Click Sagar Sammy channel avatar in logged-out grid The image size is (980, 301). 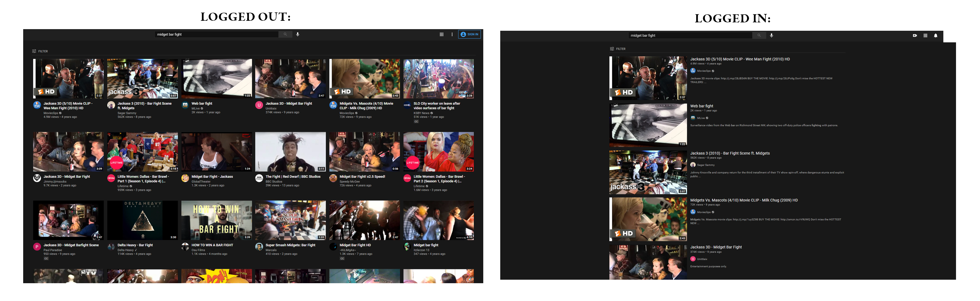(x=111, y=105)
